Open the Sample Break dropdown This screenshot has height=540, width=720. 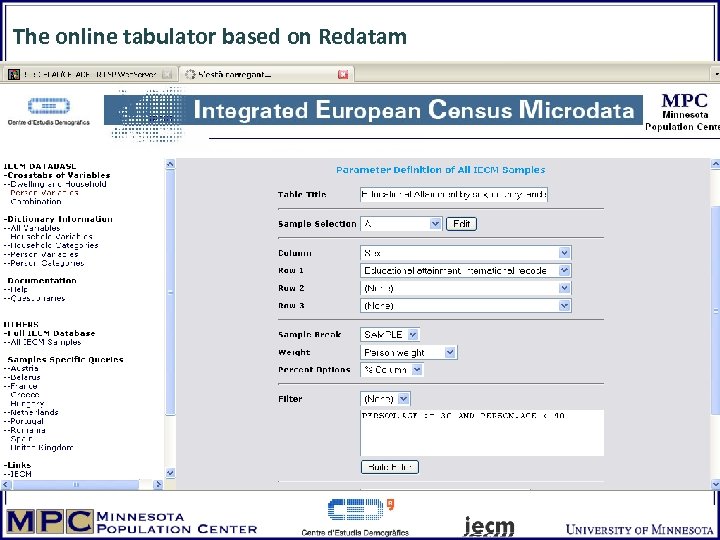(x=389, y=334)
